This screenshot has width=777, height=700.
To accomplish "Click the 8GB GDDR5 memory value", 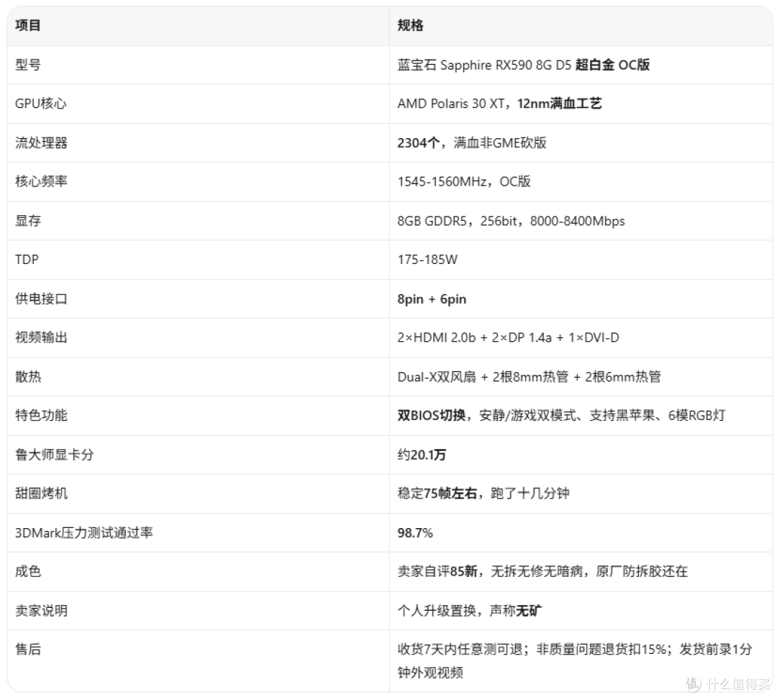I will [x=511, y=221].
